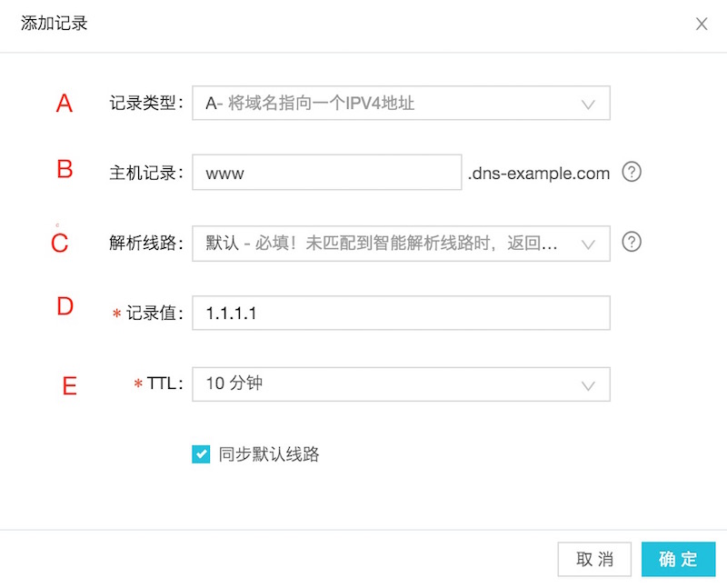Click the 解析线路 field label

[x=145, y=244]
